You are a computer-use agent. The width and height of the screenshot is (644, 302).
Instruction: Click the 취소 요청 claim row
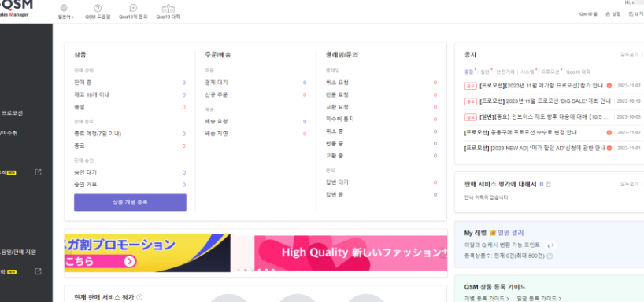(x=382, y=83)
